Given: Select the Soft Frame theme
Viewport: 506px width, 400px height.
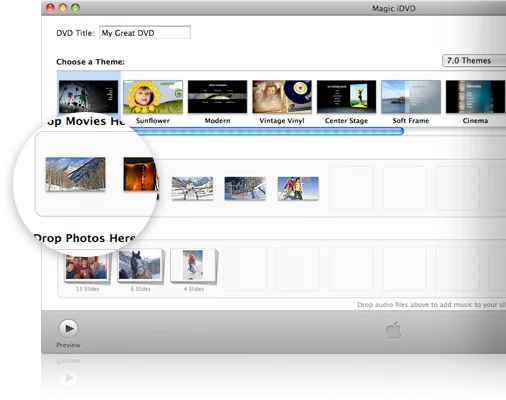Looking at the screenshot, I should tap(411, 97).
